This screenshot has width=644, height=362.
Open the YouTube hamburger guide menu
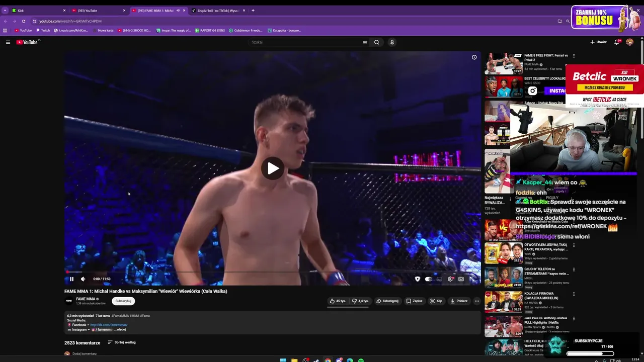pyautogui.click(x=8, y=42)
